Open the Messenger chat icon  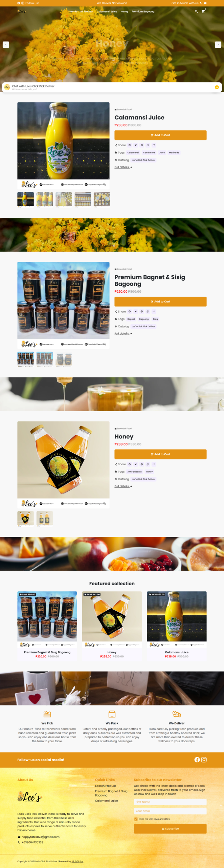217,87
